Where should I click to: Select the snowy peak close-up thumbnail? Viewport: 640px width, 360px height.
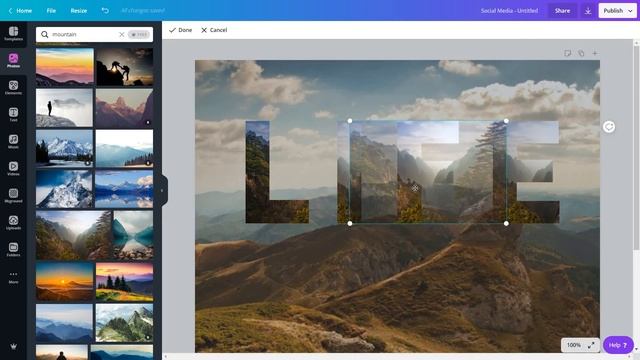tap(64, 189)
